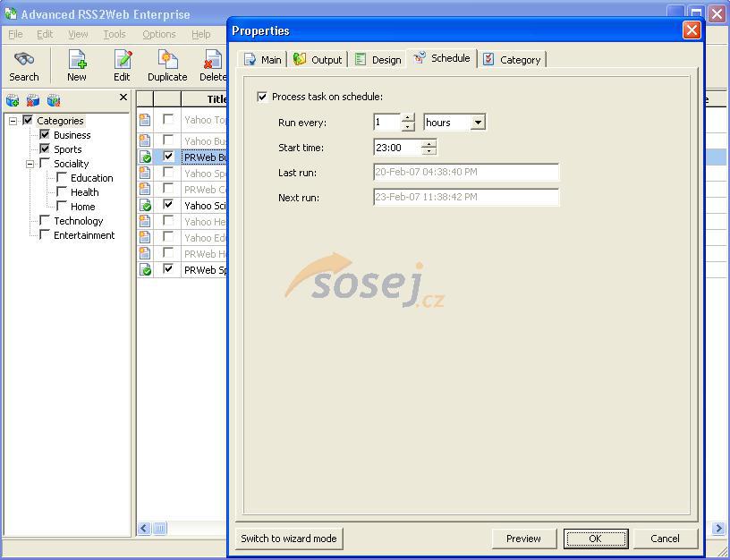Confirm with the OK button
The image size is (730, 560).
click(596, 539)
